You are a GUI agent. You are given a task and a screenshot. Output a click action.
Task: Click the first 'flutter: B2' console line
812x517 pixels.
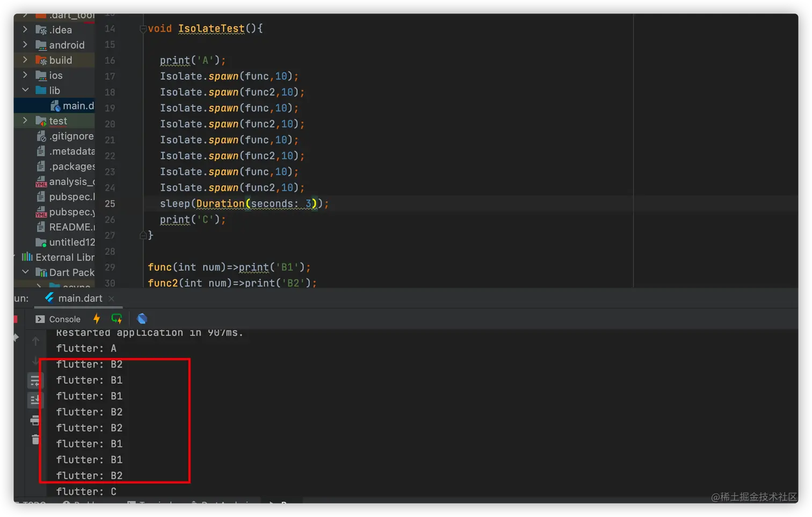[x=89, y=364]
